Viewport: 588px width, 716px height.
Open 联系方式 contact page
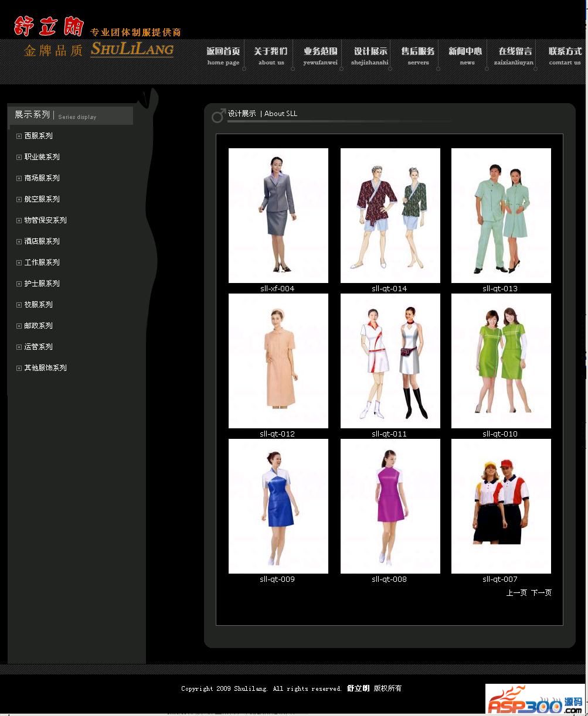(565, 56)
